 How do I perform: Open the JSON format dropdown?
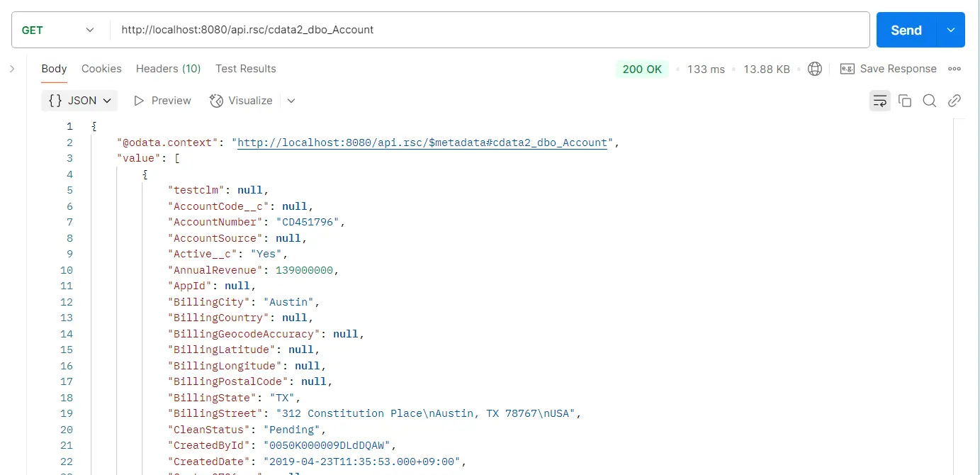(79, 101)
